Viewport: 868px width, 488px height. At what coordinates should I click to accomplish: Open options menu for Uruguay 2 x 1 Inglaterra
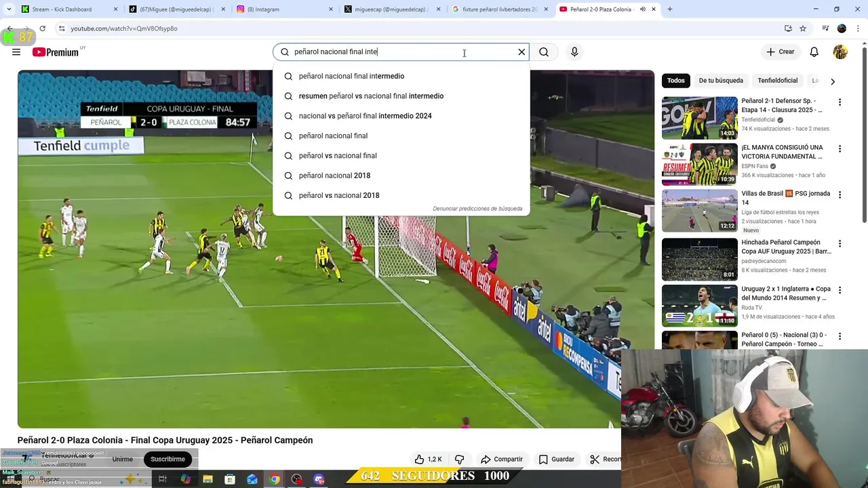840,290
